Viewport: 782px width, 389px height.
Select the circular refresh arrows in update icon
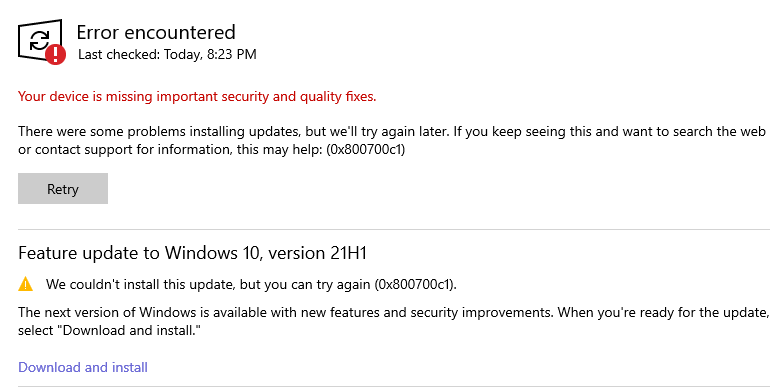[40, 40]
